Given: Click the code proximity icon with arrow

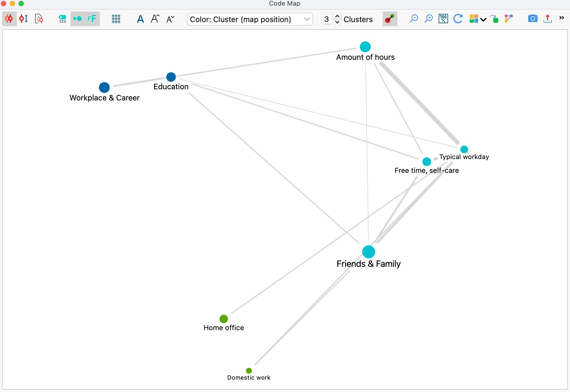Looking at the screenshot, I should pos(24,19).
